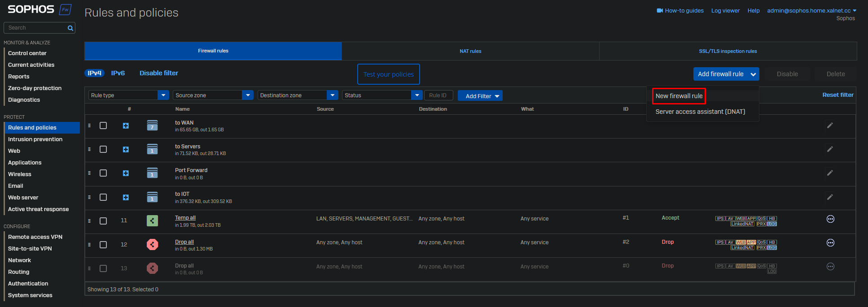Select the to WAN group checkbox
Screen dimensions: 868x307
click(x=103, y=125)
